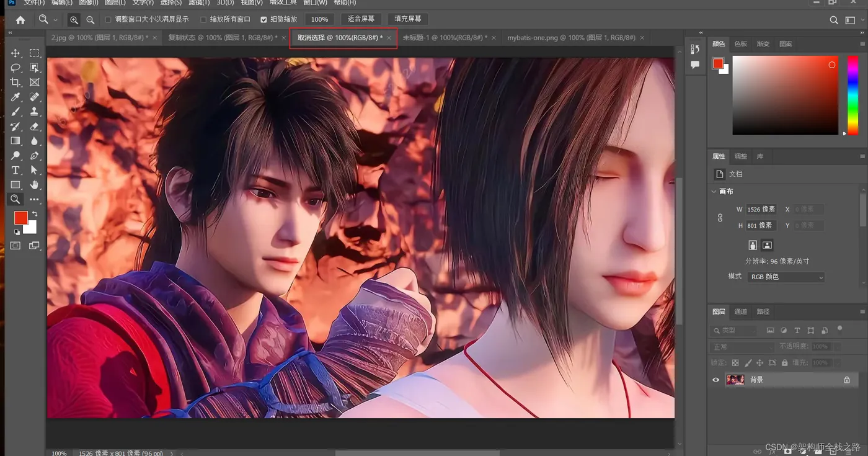This screenshot has height=456, width=868.
Task: Click 适合屏幕 button
Action: [x=361, y=19]
